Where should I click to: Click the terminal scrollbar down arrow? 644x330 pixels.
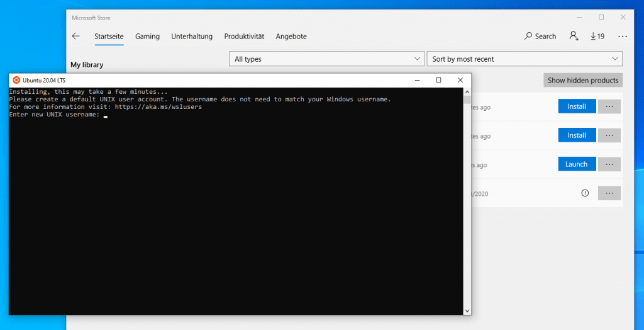coord(467,311)
